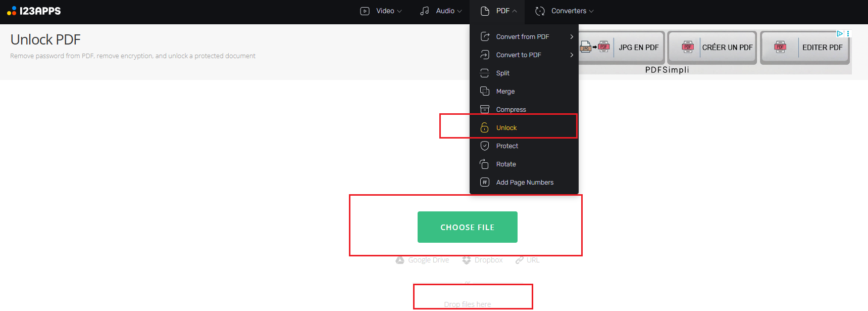Click the 123APPS logo

(34, 11)
